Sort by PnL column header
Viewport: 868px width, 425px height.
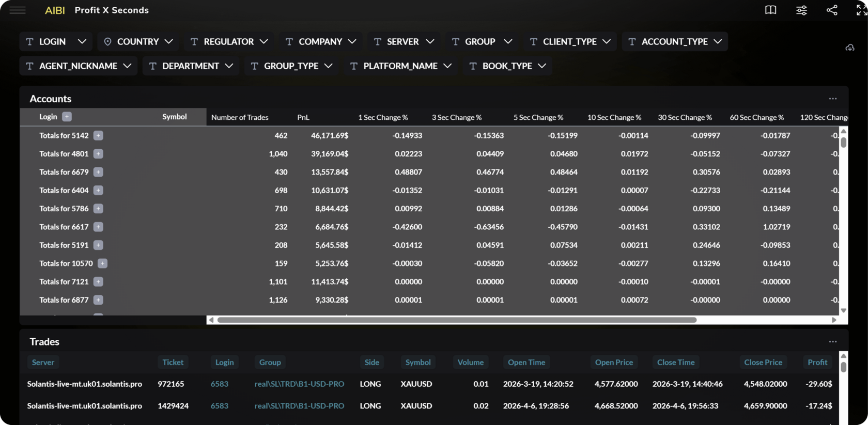(x=303, y=117)
